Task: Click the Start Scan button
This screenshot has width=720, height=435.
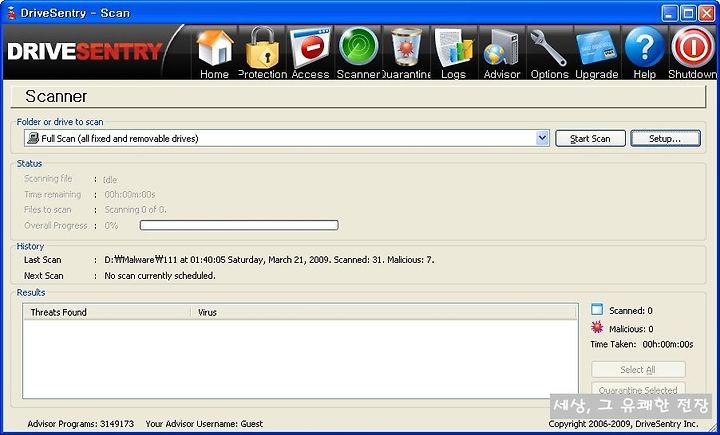Action: click(590, 138)
